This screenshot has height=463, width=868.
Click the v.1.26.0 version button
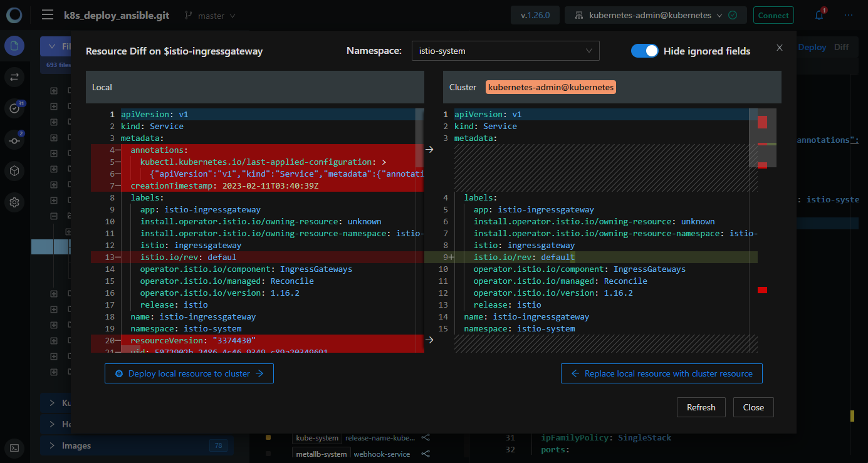coord(535,15)
